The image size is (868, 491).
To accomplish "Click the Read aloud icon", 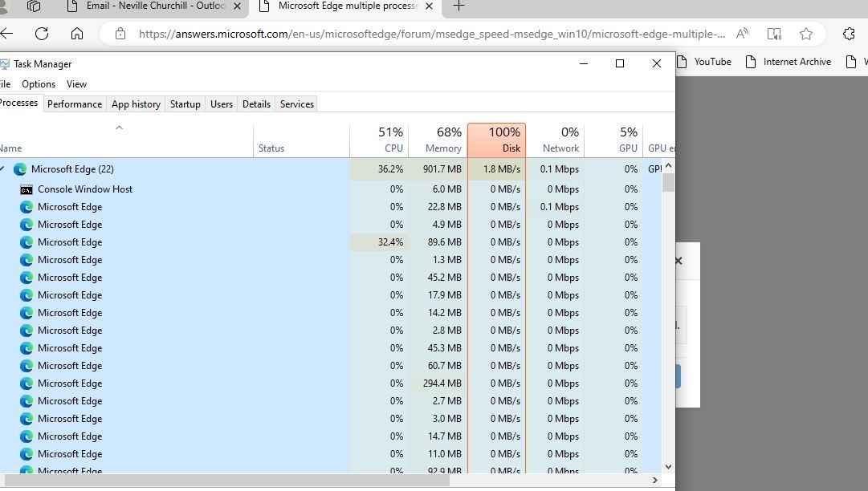I will (x=742, y=34).
